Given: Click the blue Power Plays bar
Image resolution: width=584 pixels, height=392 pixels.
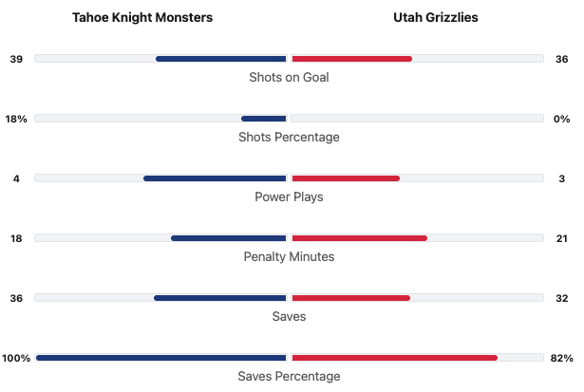Looking at the screenshot, I should point(215,178).
